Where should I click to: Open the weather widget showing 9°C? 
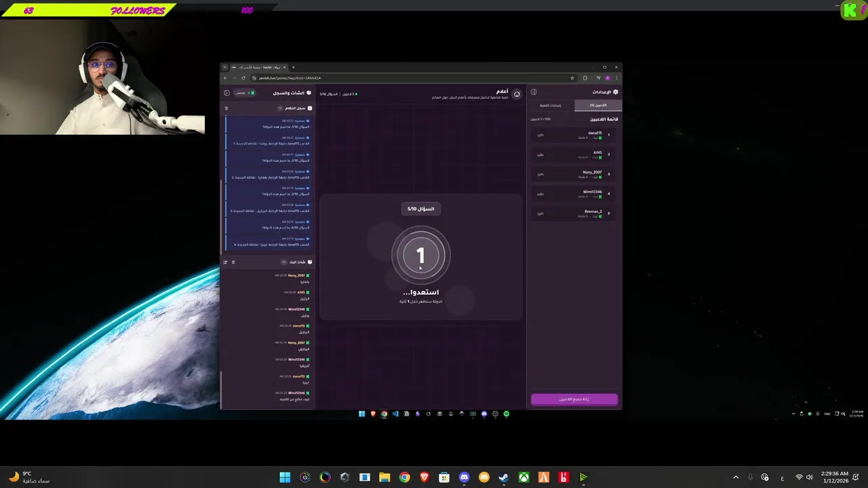pyautogui.click(x=28, y=477)
